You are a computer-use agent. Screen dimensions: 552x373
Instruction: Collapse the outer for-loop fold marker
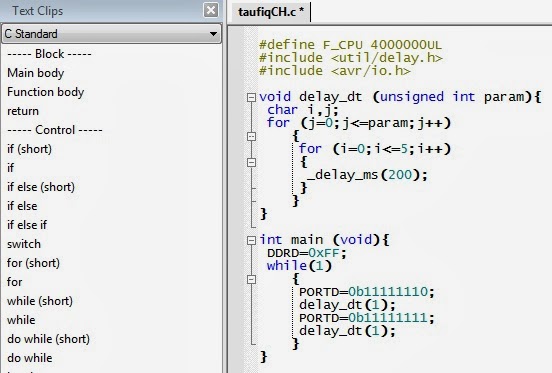251,136
